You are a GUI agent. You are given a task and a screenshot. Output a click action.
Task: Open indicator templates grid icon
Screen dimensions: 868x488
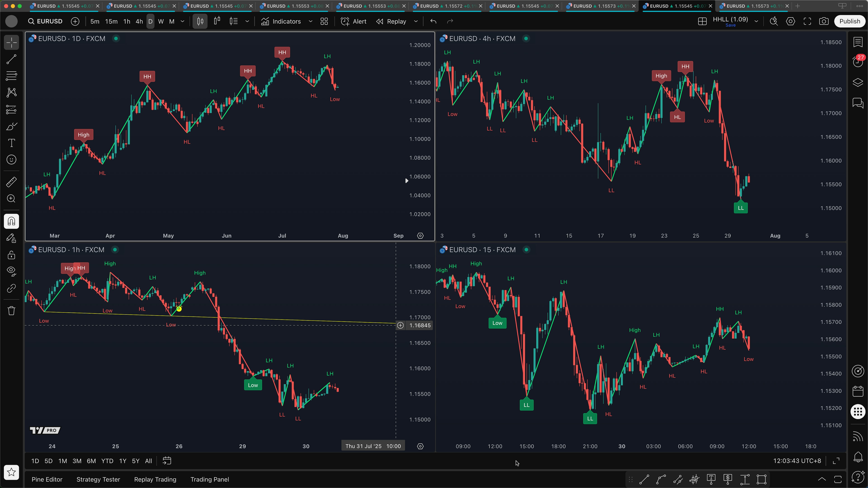click(324, 21)
